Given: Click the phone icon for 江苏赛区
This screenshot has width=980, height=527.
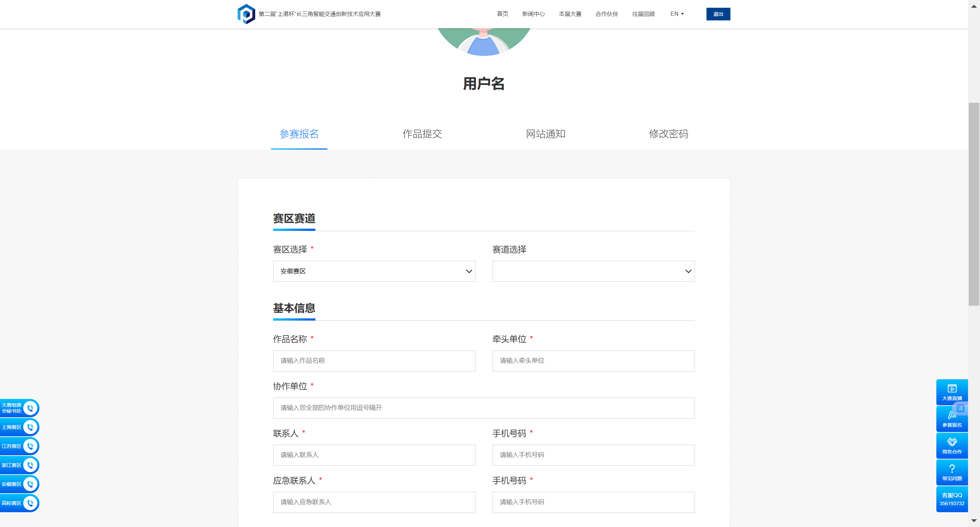Looking at the screenshot, I should 30,446.
